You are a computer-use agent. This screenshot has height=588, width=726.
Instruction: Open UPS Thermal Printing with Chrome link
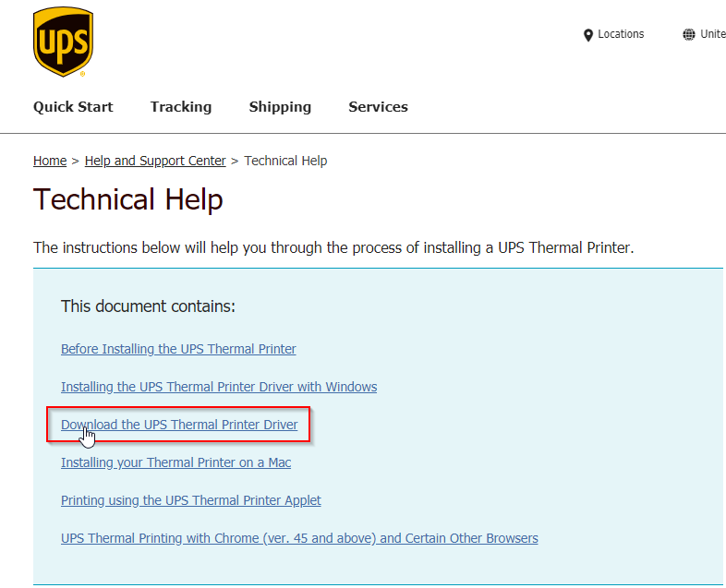coord(299,538)
